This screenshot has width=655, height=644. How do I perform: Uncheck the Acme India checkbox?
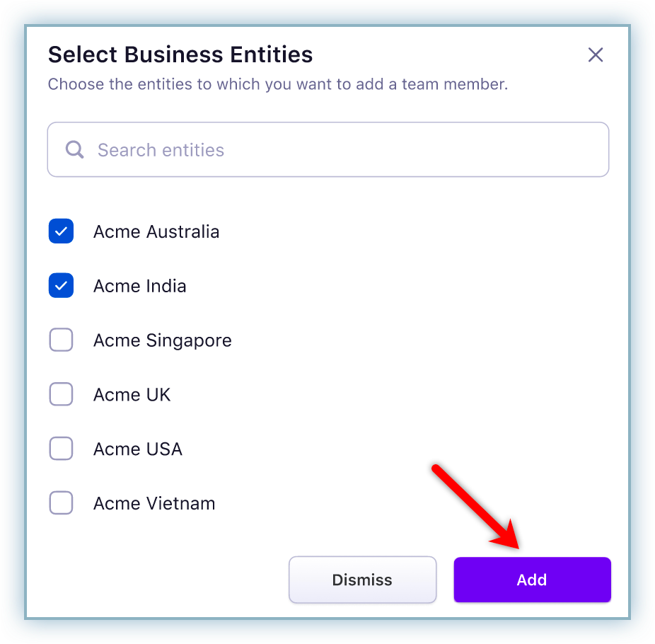(61, 286)
